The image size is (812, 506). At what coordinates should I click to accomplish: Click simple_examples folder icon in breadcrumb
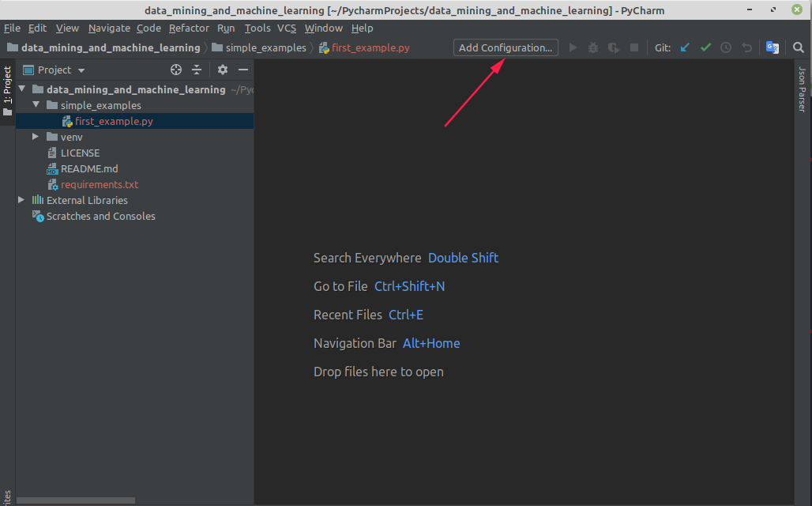point(217,47)
